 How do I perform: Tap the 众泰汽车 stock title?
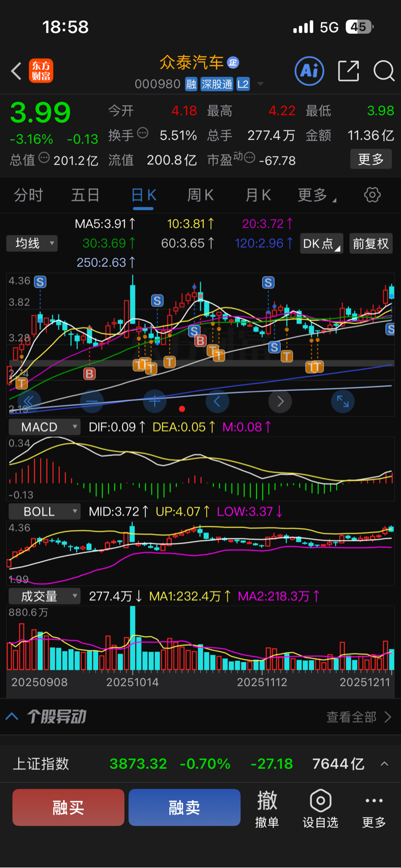coord(192,63)
